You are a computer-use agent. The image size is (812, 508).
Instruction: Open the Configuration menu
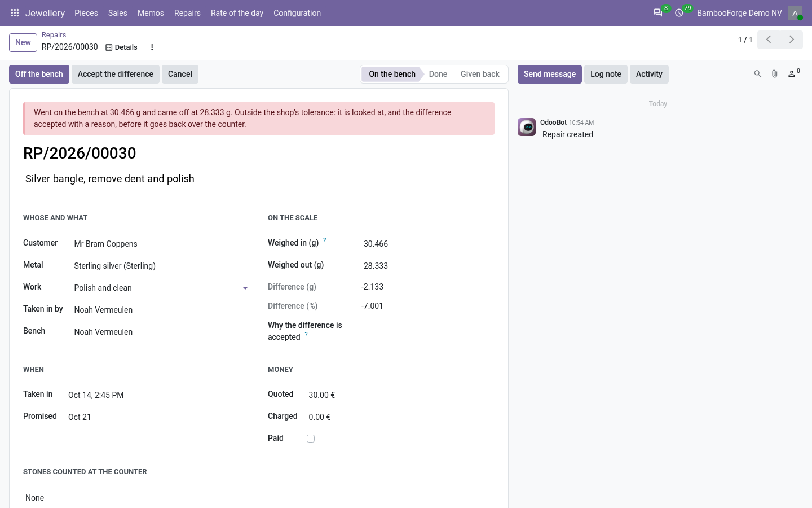pos(297,13)
